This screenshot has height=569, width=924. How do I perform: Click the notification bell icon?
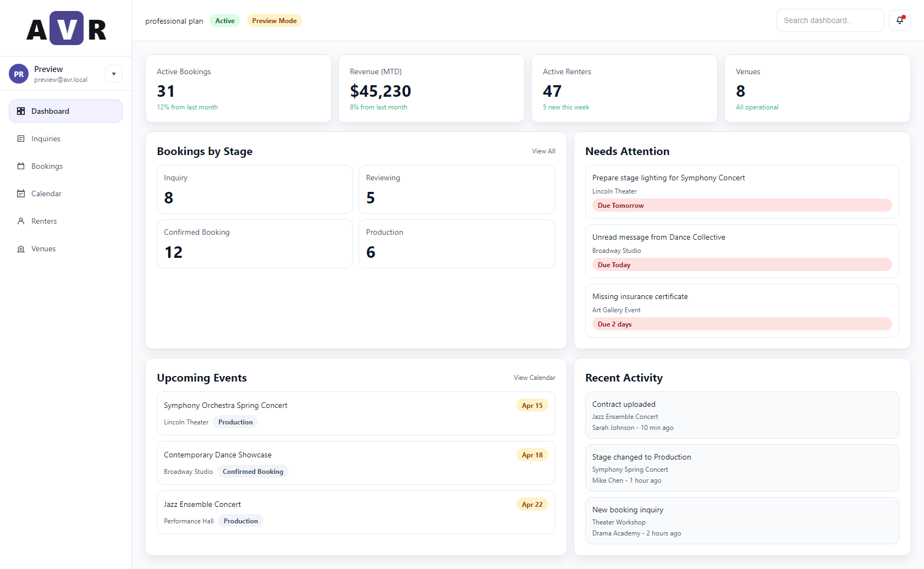point(899,20)
